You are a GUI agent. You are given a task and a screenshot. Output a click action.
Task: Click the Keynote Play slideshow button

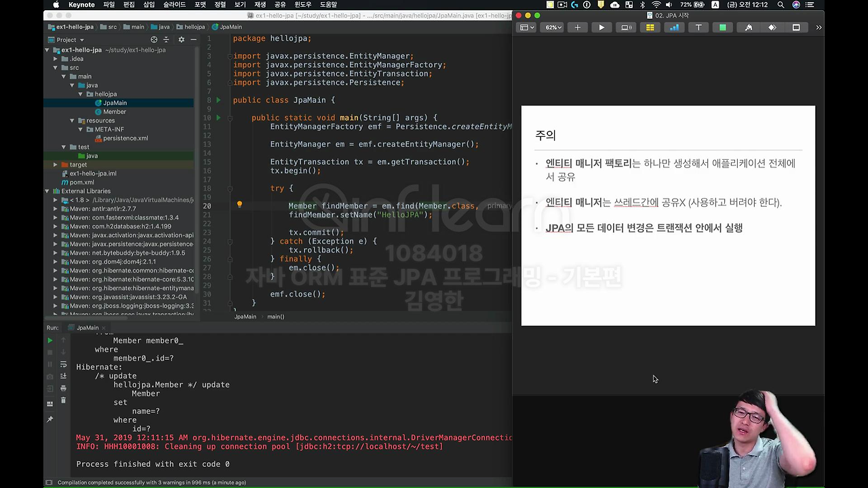(x=601, y=28)
